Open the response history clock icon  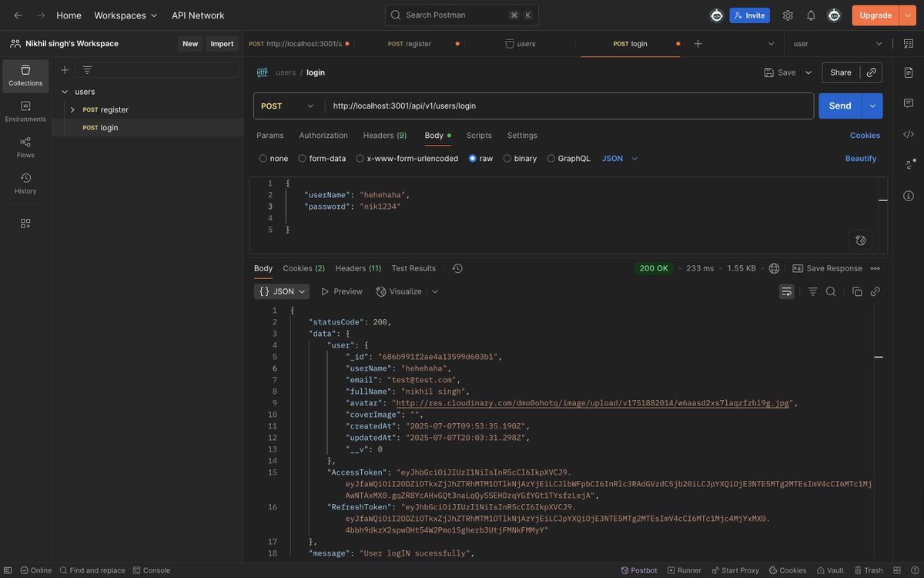tap(457, 268)
